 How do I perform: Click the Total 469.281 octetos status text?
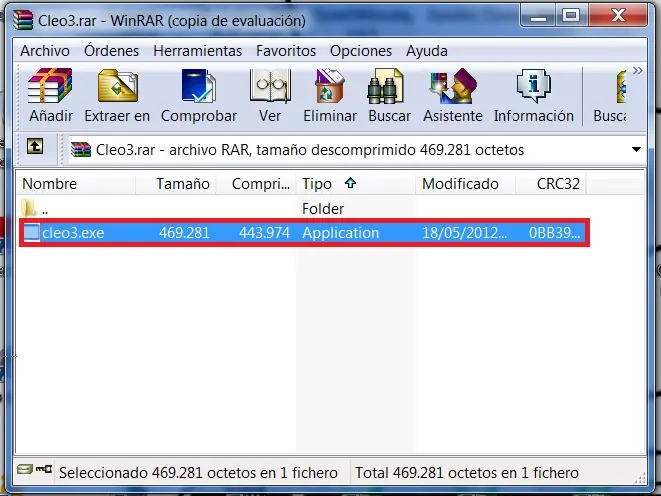pyautogui.click(x=467, y=473)
